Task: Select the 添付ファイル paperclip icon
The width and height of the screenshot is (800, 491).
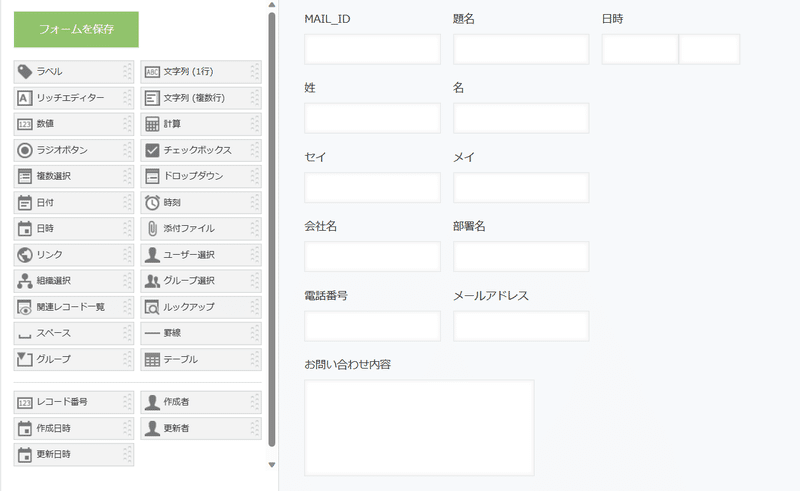Action: (x=152, y=229)
